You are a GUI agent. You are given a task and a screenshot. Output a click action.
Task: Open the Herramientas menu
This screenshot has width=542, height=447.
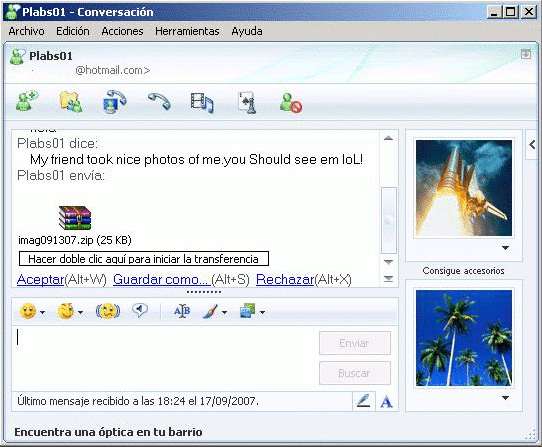click(187, 31)
